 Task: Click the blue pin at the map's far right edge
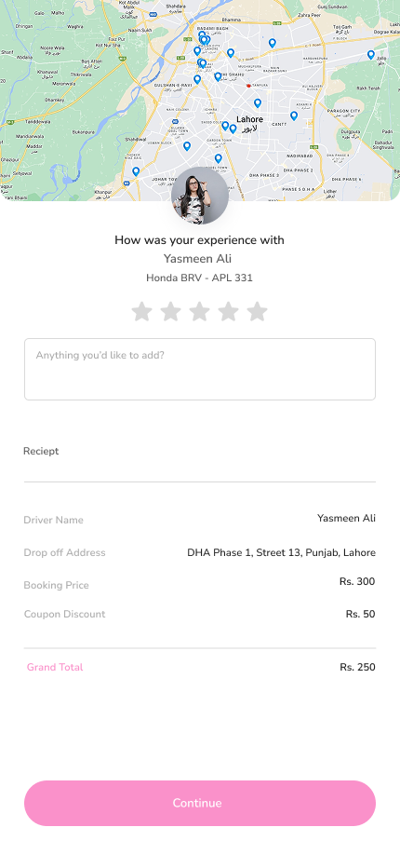[x=370, y=55]
